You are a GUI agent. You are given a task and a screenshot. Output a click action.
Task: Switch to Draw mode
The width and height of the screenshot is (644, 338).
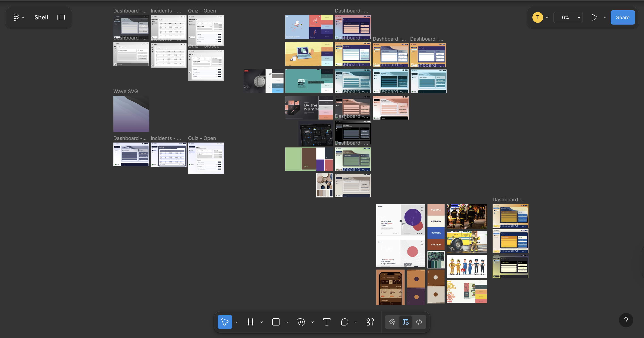[392, 322]
